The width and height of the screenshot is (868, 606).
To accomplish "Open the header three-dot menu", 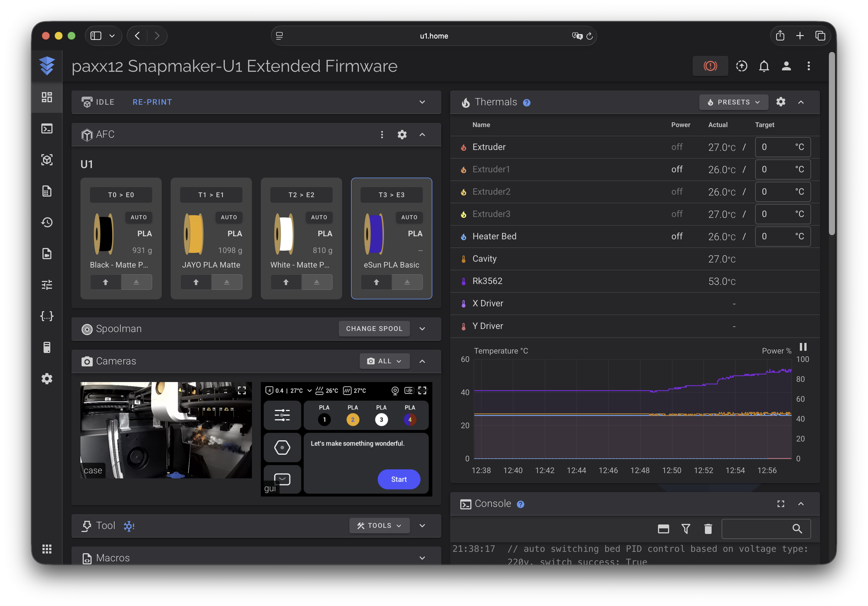I will tap(809, 66).
